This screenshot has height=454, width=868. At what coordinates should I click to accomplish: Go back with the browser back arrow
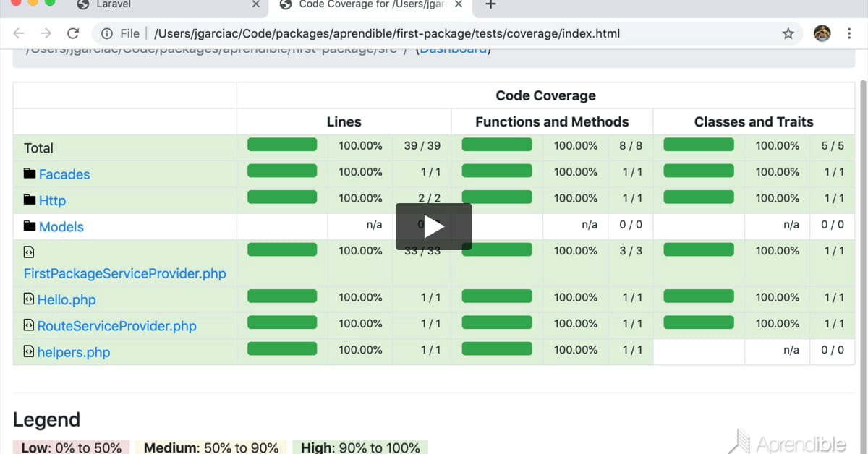pyautogui.click(x=19, y=33)
